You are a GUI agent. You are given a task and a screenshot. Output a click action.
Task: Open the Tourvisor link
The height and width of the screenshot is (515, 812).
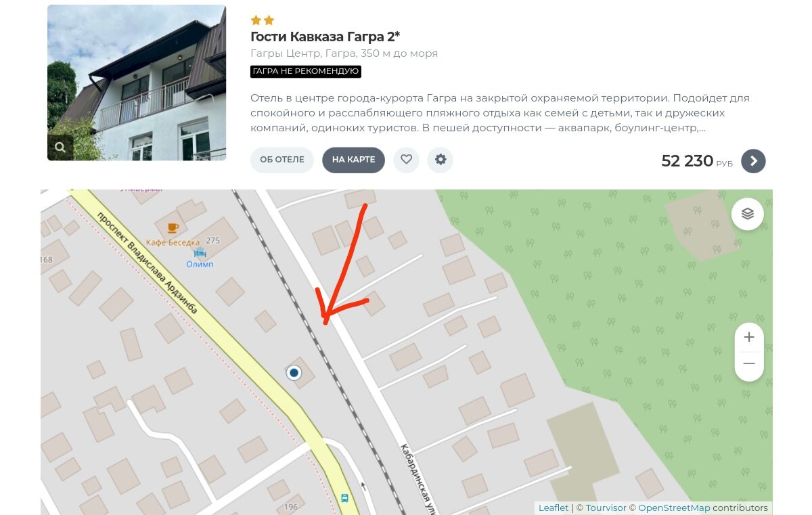[606, 508]
